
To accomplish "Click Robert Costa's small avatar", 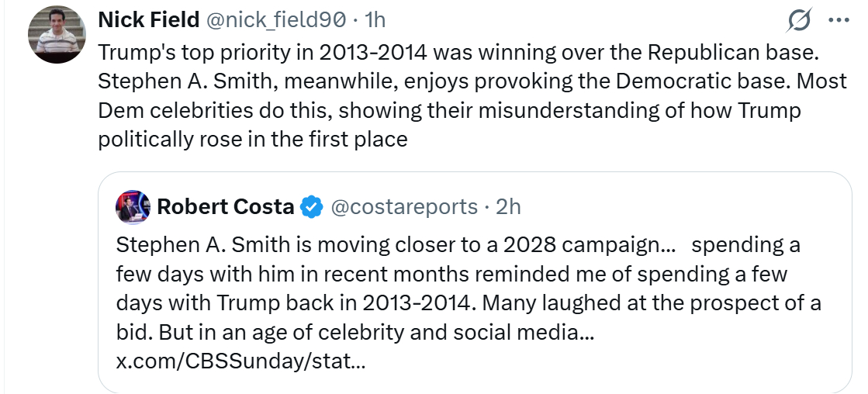I will click(132, 206).
